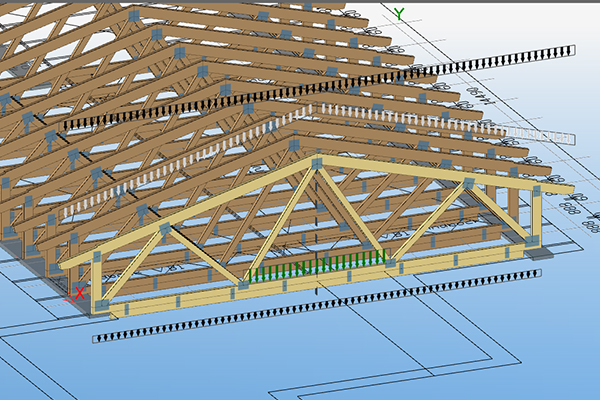Select left heel connector plate of front truss
The height and width of the screenshot is (400, 600).
pyautogui.click(x=97, y=258)
